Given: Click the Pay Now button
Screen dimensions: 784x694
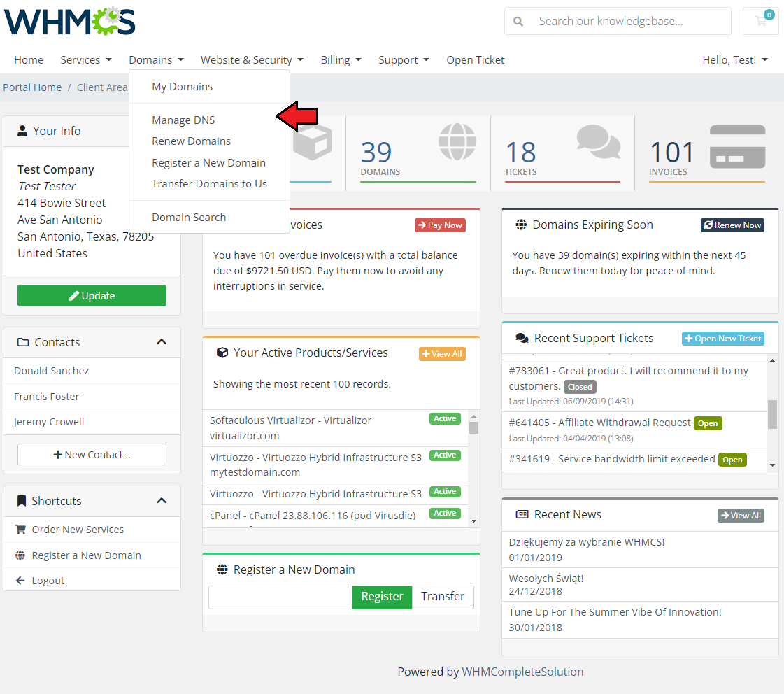Looking at the screenshot, I should click(x=440, y=225).
